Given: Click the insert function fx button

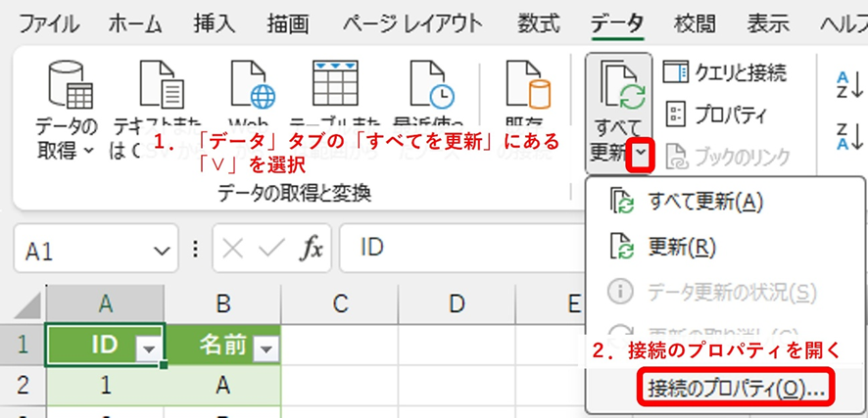Looking at the screenshot, I should point(312,250).
